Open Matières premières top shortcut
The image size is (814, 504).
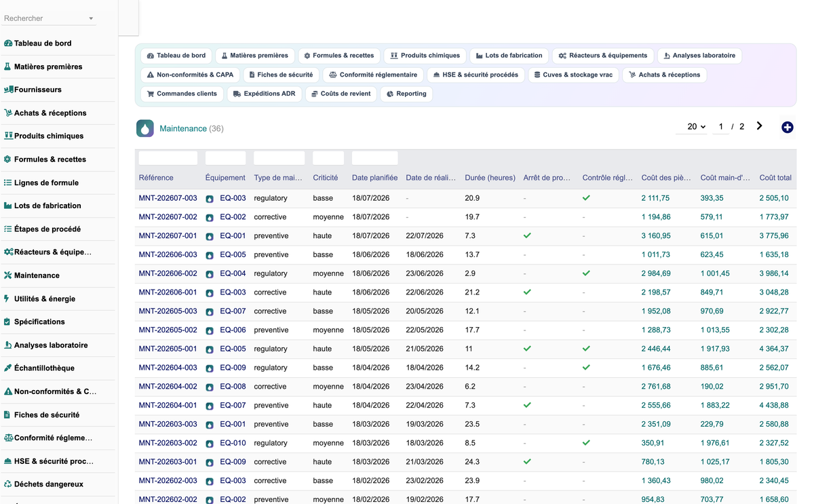point(254,56)
